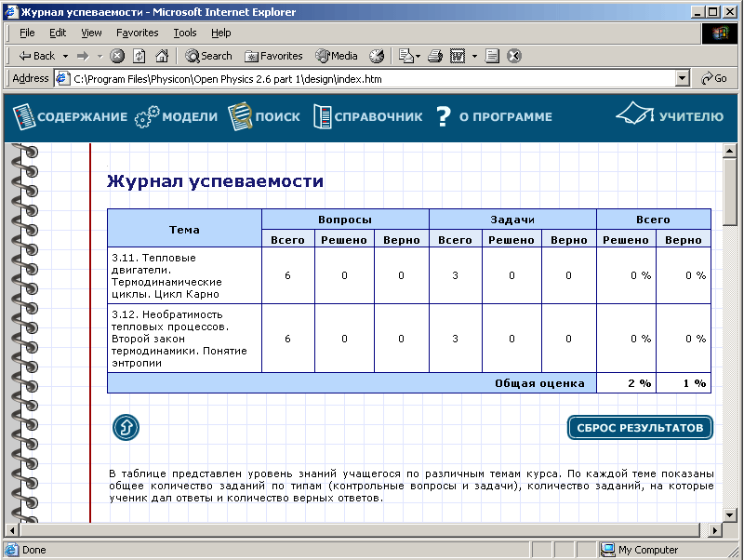Click the browser Refresh icon
The width and height of the screenshot is (744, 560).
point(139,56)
